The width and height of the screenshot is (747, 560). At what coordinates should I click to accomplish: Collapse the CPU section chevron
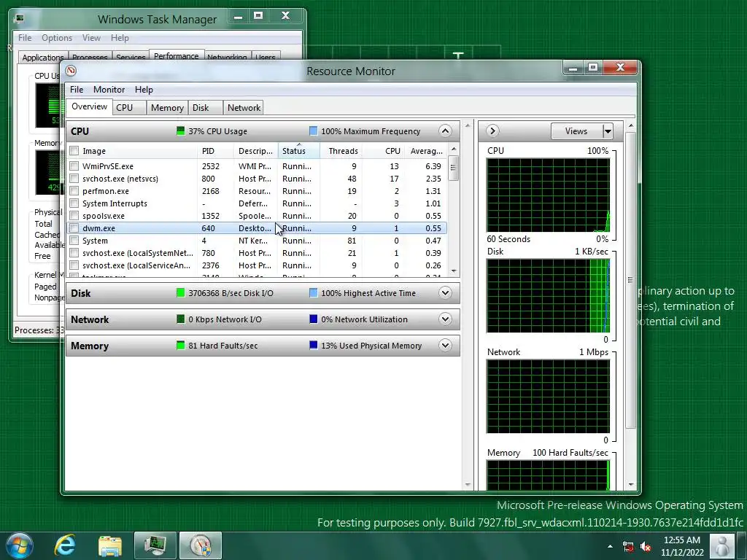coord(445,131)
